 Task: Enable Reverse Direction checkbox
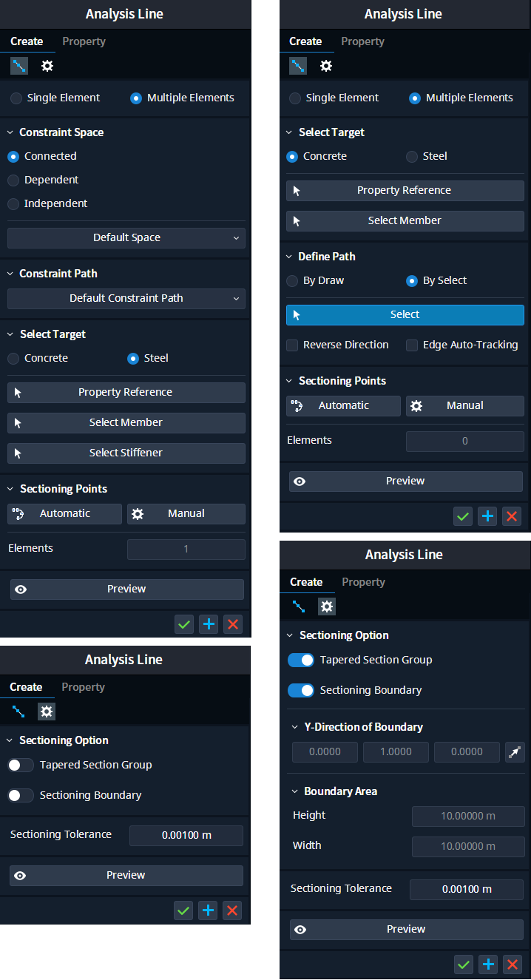292,345
